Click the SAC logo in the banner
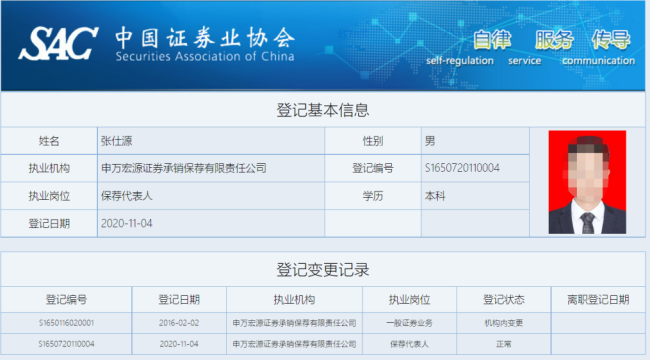The width and height of the screenshot is (650, 360). 58,43
